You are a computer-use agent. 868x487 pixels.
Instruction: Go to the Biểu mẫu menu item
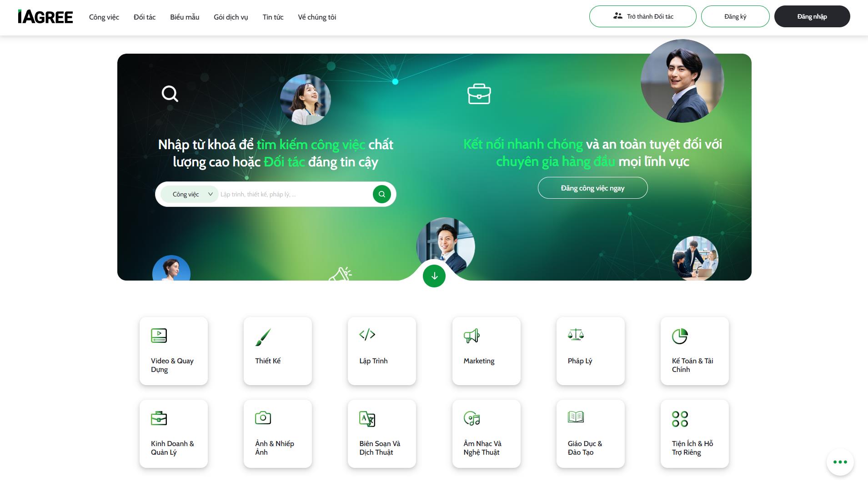tap(185, 17)
